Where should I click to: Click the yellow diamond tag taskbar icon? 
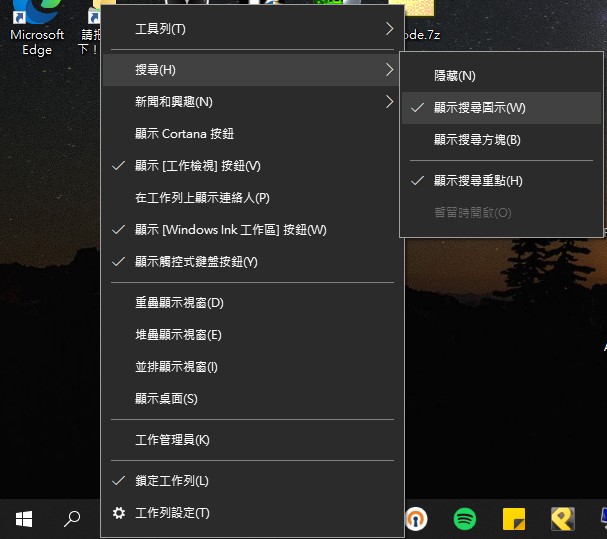pyautogui.click(x=563, y=518)
